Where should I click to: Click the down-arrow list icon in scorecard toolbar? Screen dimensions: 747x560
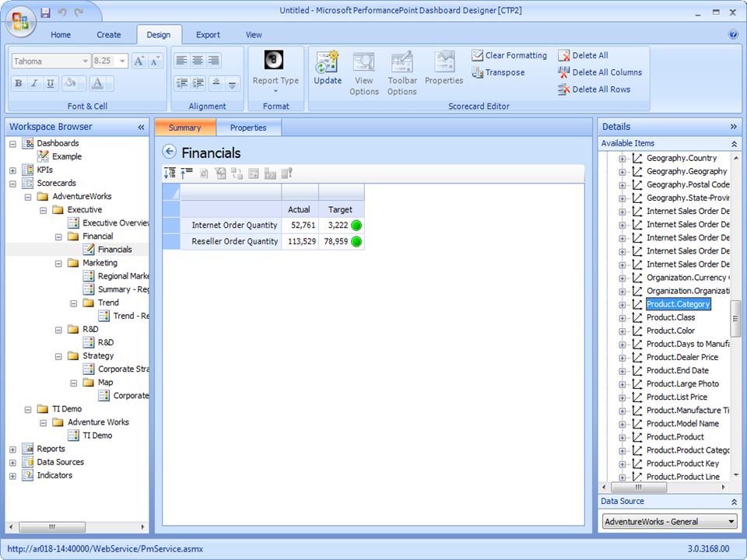tap(170, 173)
